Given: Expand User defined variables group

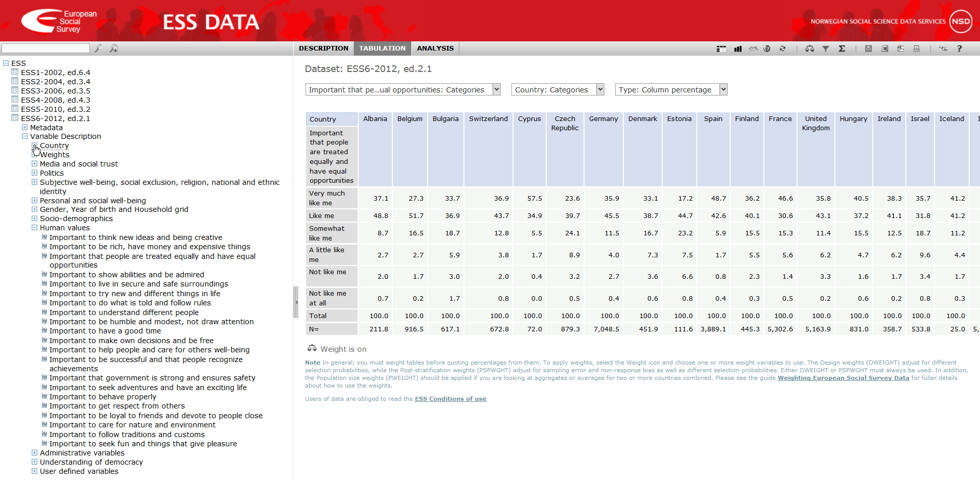Looking at the screenshot, I should [x=34, y=471].
